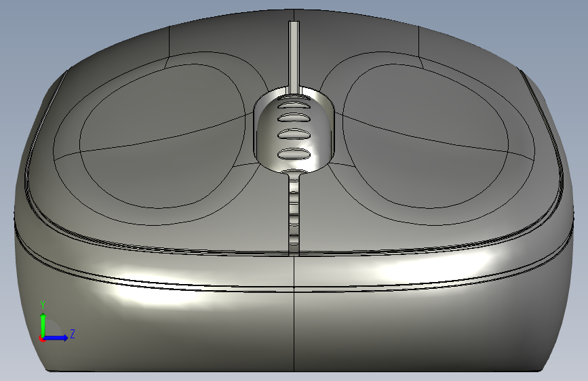Click the blue Z axis arrow of the triad
The width and height of the screenshot is (588, 381).
[x=56, y=338]
